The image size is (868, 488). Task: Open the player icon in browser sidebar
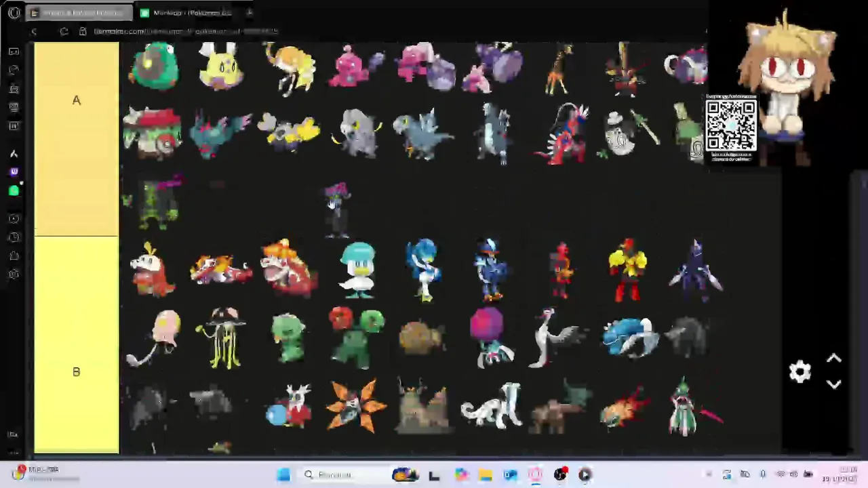point(14,219)
